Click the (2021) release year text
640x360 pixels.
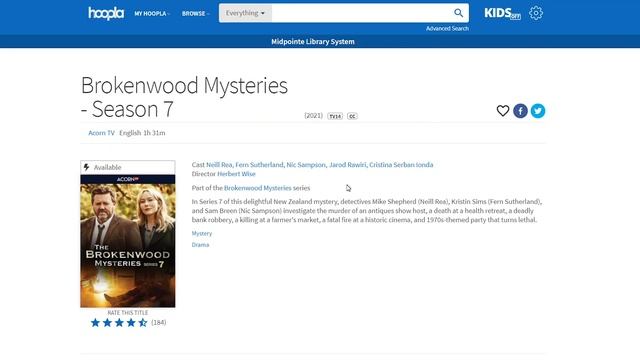click(313, 116)
